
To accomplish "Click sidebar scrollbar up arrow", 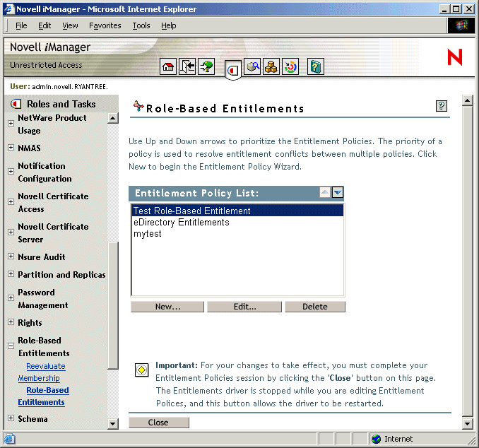I will (113, 118).
